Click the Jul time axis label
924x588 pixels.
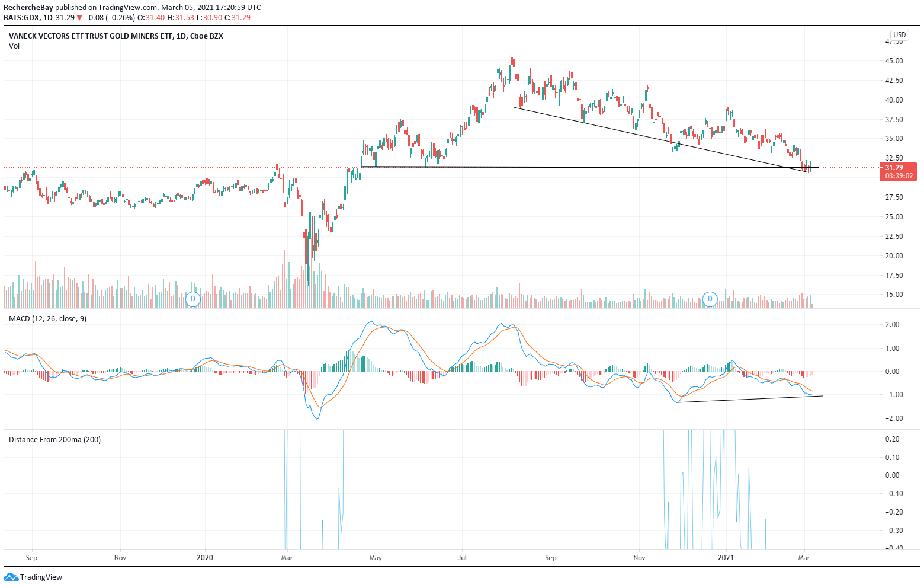[x=463, y=558]
